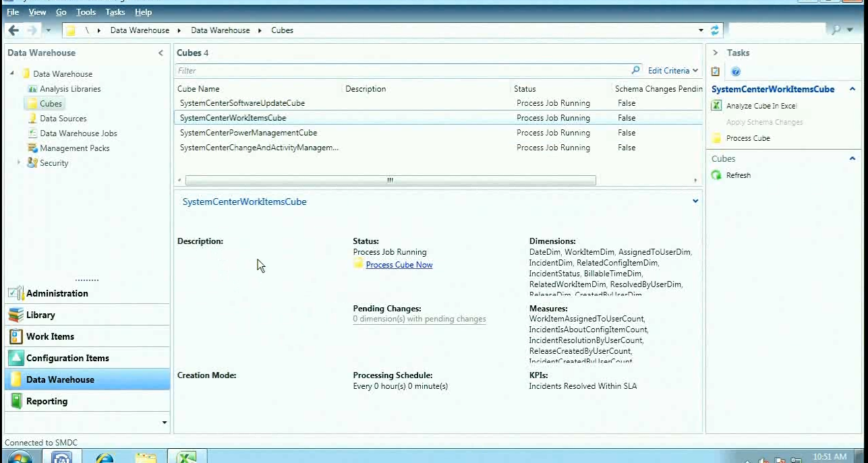Screen dimensions: 868x463
Task: Click the Data Sources folder icon
Action: point(32,119)
